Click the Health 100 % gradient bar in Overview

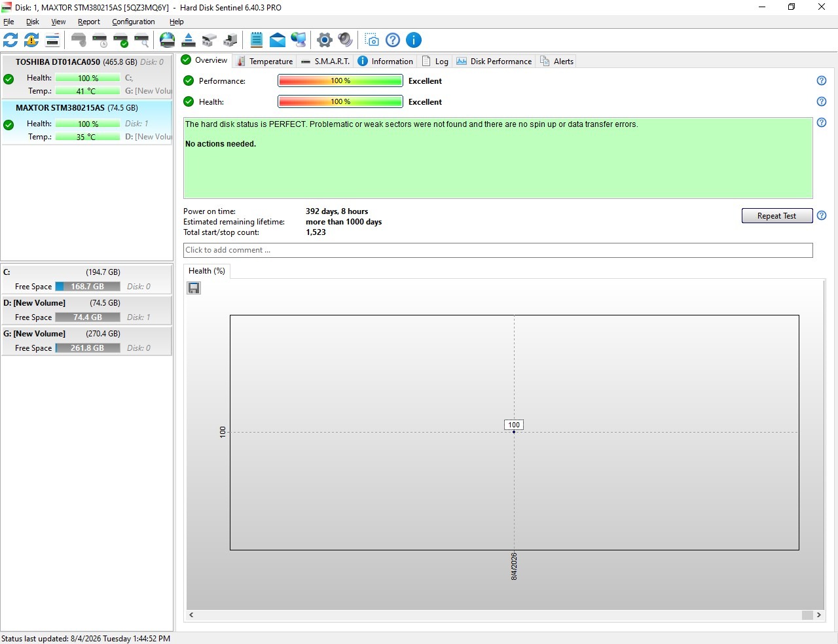(x=340, y=101)
